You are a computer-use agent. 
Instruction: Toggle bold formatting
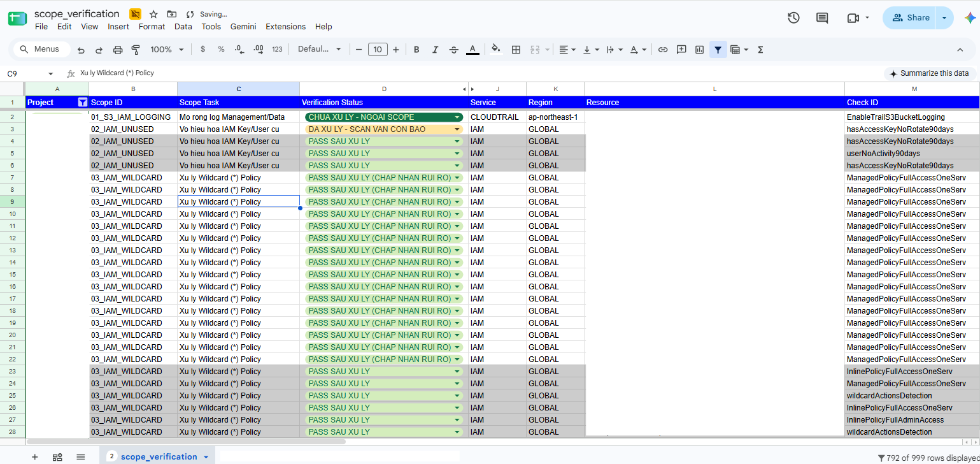tap(416, 49)
